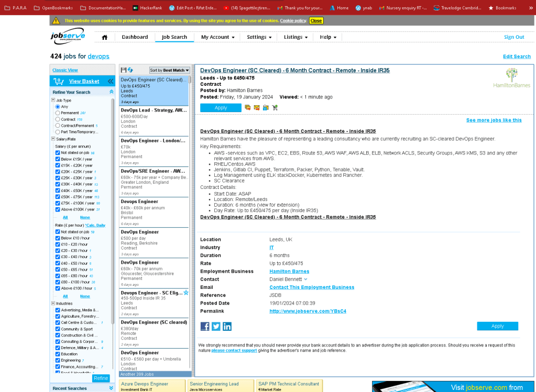The height and width of the screenshot is (392, 536).
Task: Uncheck salary Above £100K / year
Action: [x=58, y=210]
